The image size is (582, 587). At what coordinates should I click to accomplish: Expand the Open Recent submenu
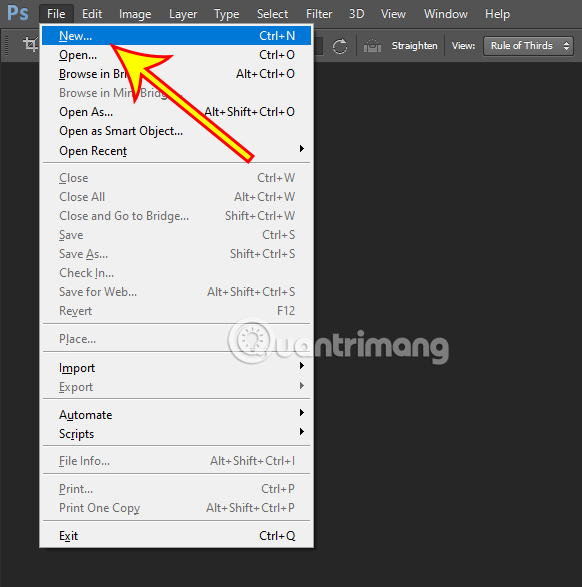point(176,150)
